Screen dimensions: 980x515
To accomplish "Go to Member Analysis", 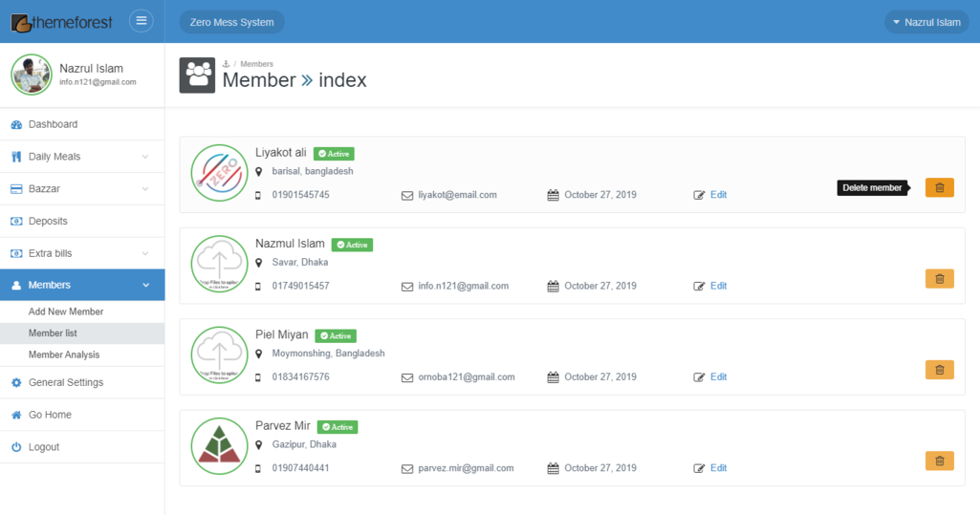I will [x=64, y=354].
